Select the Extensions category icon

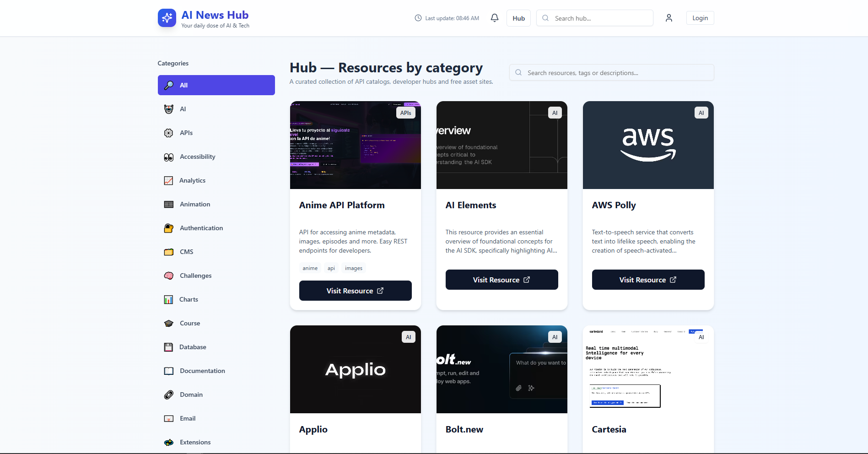pyautogui.click(x=168, y=442)
